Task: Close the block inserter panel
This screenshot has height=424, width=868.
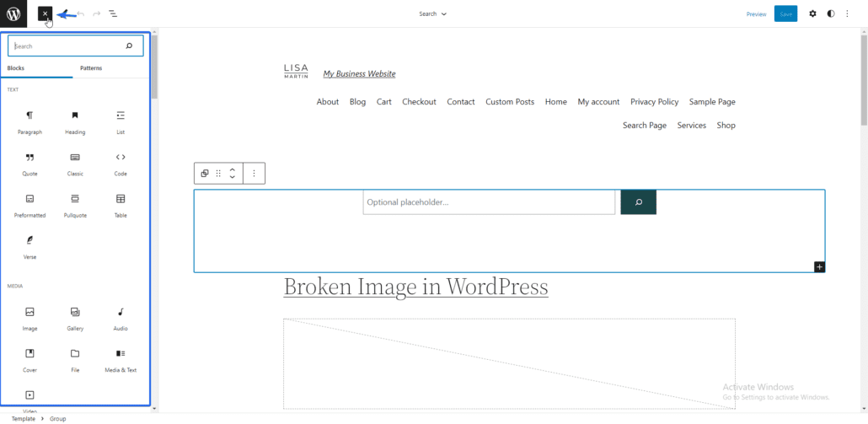Action: [x=45, y=13]
